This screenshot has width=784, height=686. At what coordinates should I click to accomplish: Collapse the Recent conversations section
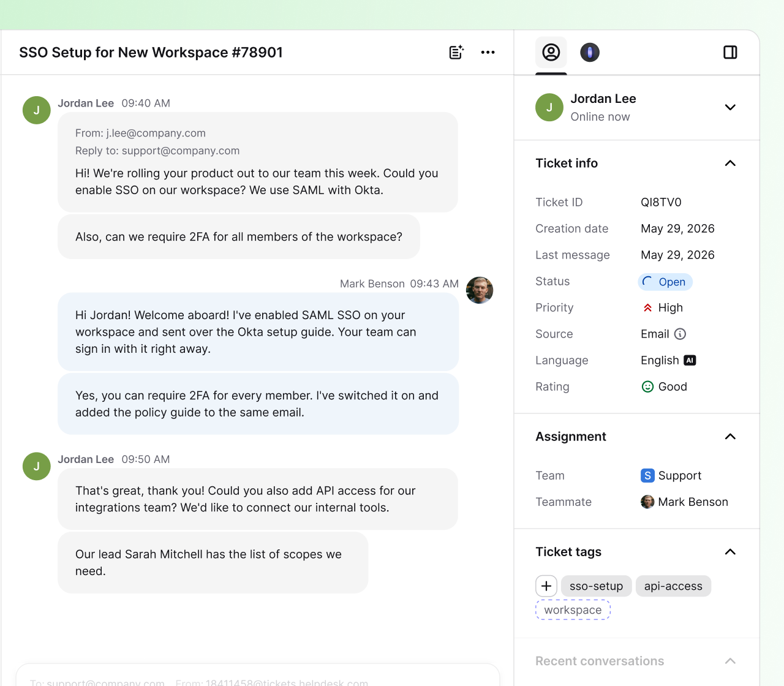[x=730, y=661]
